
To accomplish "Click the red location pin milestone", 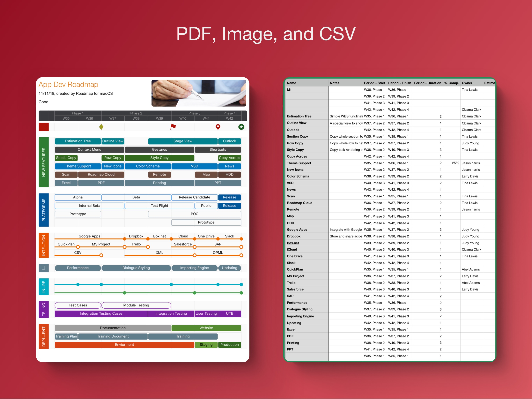I will 218,127.
